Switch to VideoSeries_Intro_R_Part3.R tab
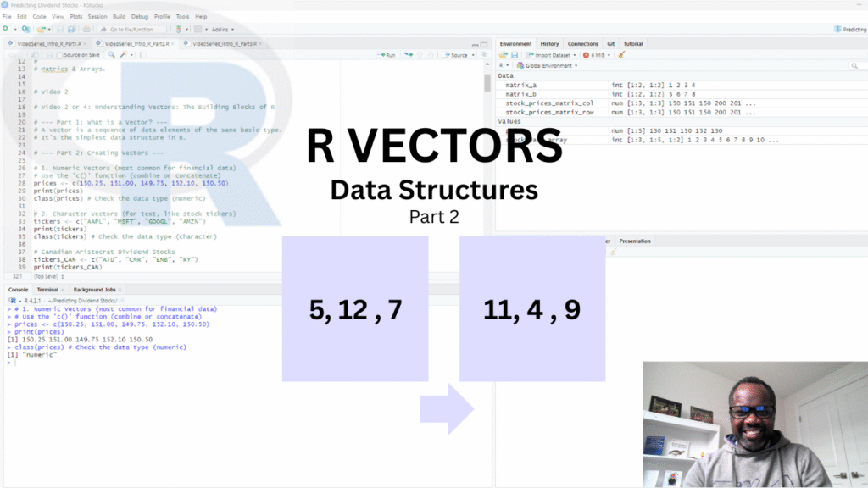868x488 pixels. click(x=222, y=43)
